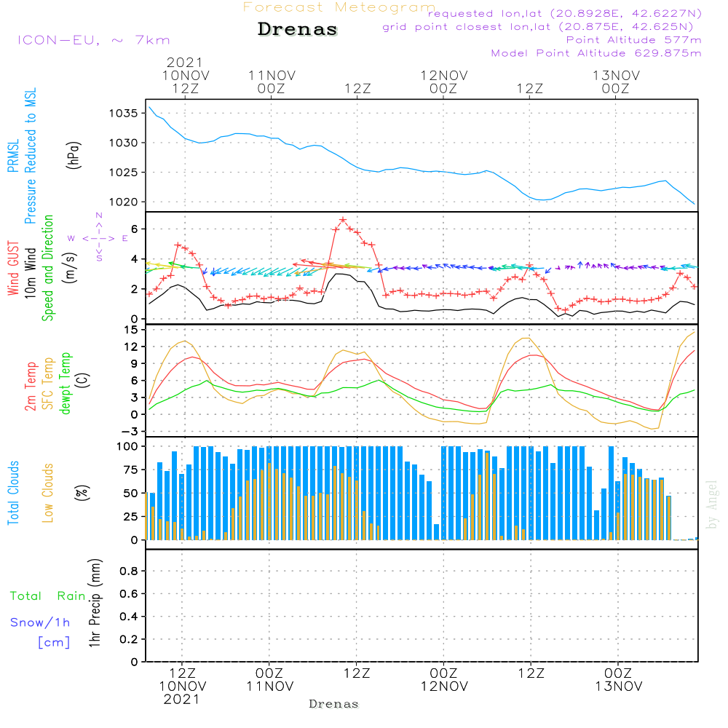Select the 12 temperature tick value

pos(131,347)
